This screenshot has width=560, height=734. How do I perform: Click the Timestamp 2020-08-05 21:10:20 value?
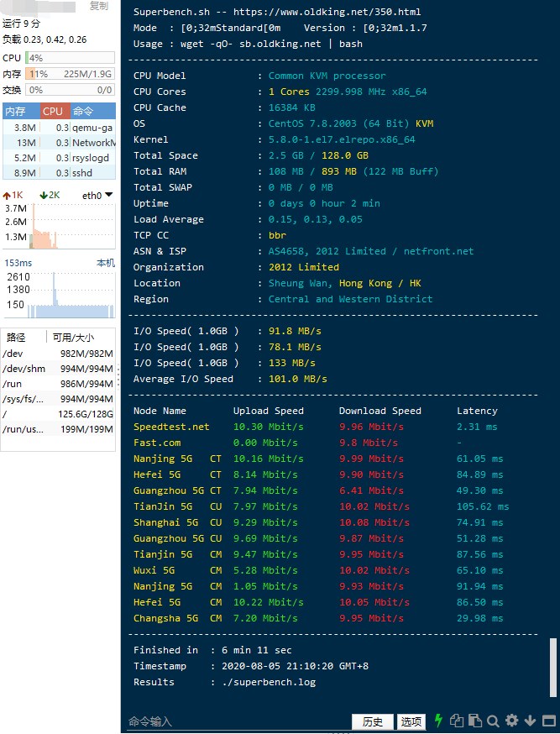(296, 666)
